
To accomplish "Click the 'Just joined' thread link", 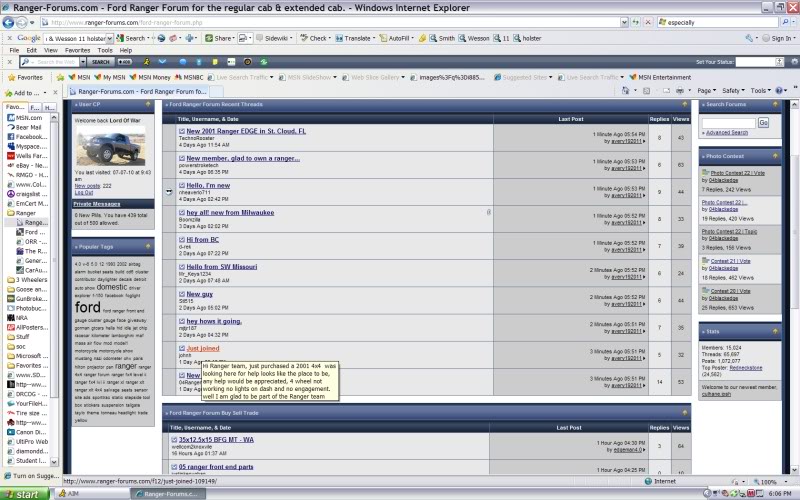I will tap(203, 348).
